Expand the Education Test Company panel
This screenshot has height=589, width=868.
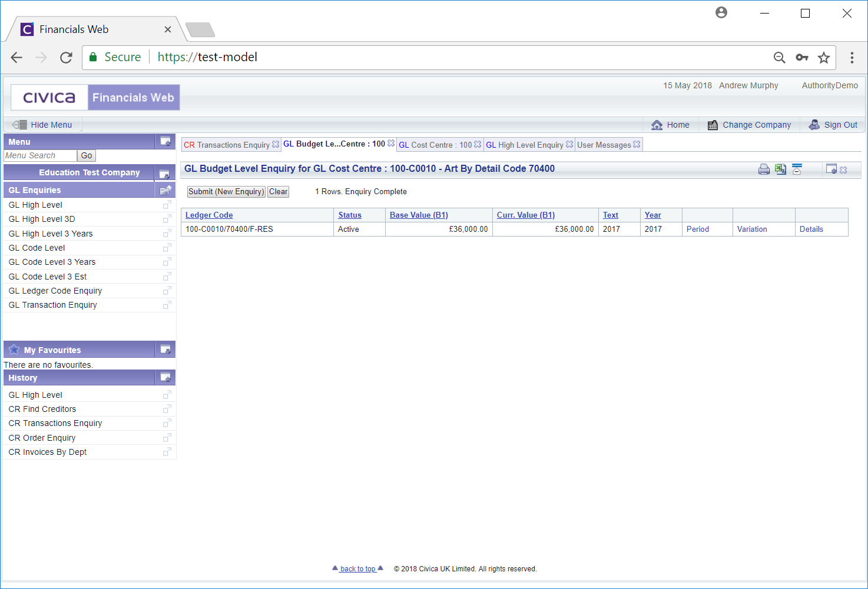coord(164,174)
